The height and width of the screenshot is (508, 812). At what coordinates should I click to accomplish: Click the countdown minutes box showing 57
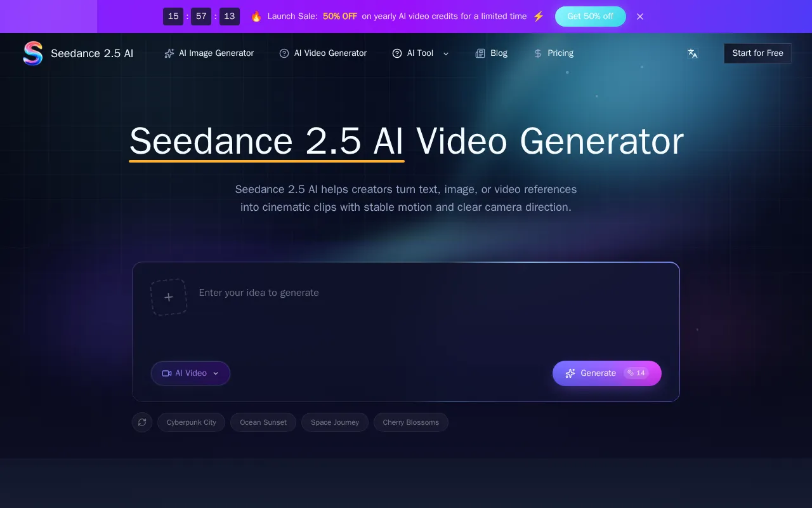pyautogui.click(x=201, y=17)
